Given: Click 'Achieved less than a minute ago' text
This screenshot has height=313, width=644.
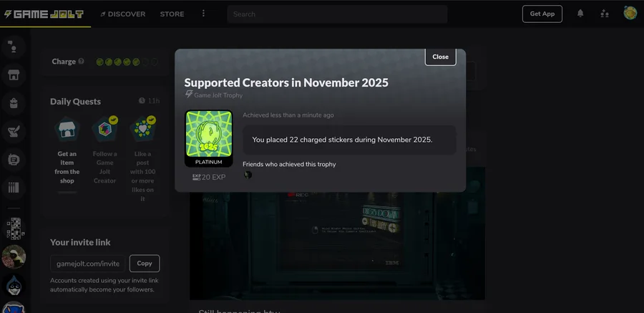Looking at the screenshot, I should click(288, 115).
